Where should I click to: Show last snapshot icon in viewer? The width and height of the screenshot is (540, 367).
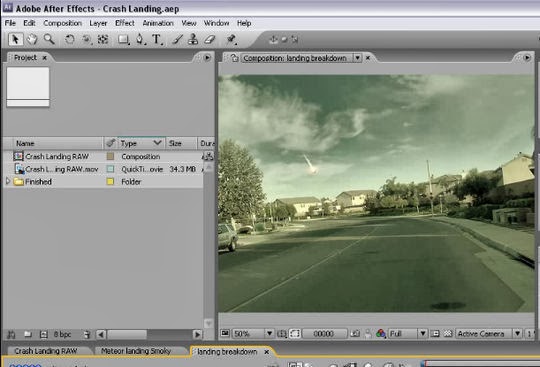pos(368,333)
